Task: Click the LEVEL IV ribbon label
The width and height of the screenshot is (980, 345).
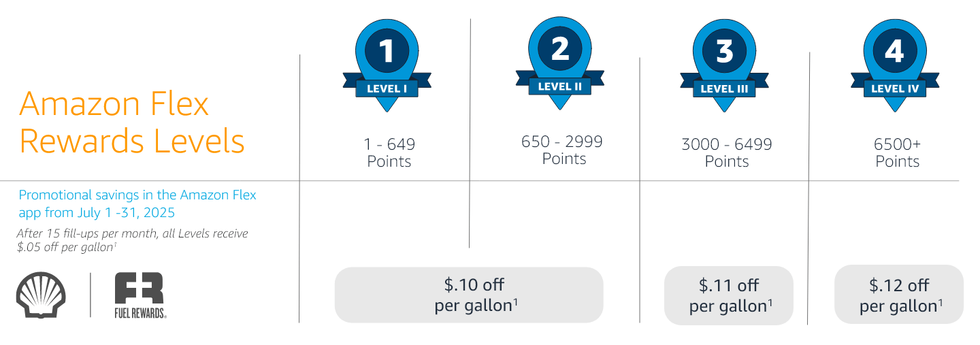Action: [x=894, y=88]
